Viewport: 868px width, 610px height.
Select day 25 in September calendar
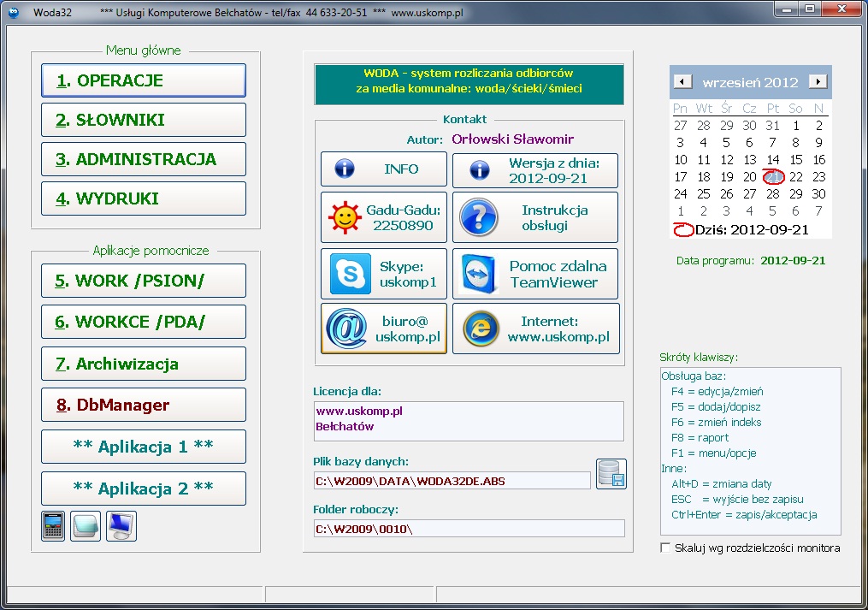[x=704, y=193]
